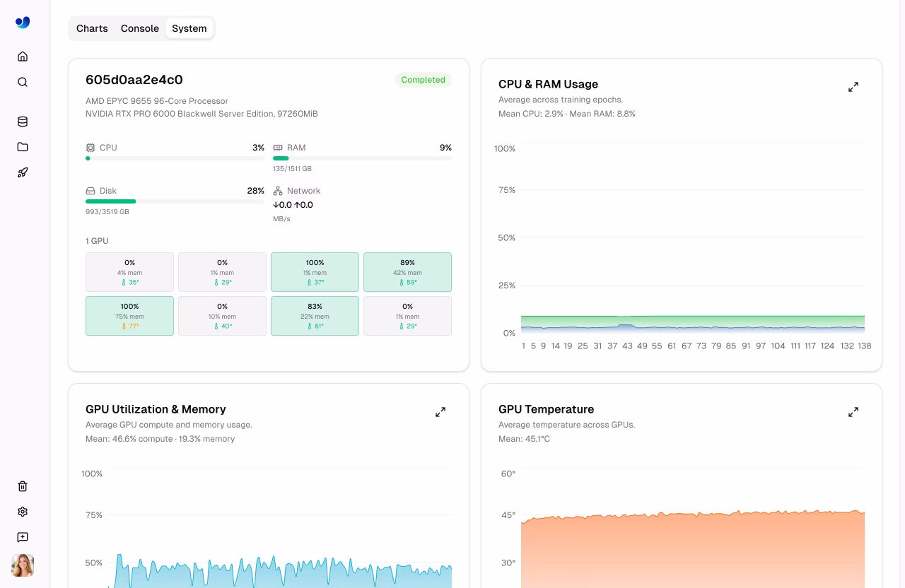The image size is (905, 588).
Task: Expand the GPU Temperature chart
Action: 853,412
